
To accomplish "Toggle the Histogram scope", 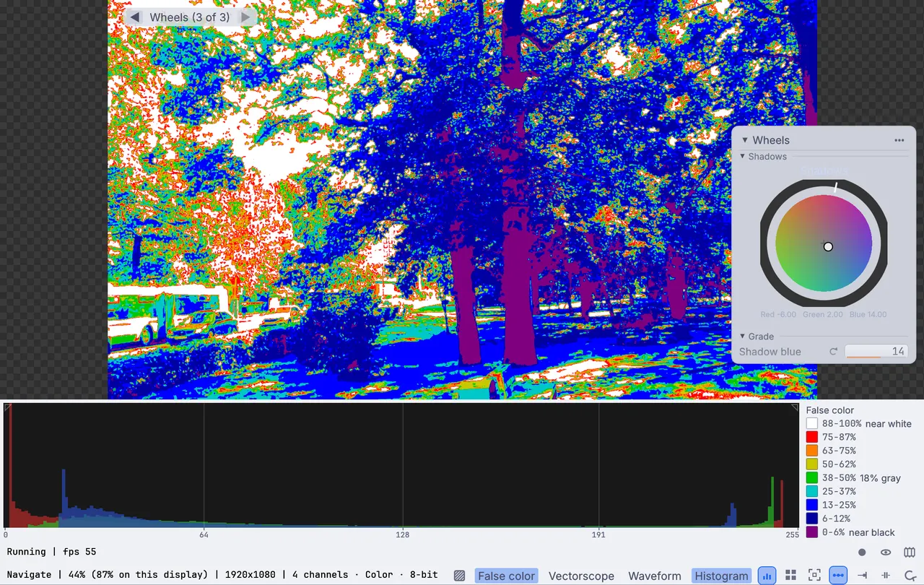I will click(x=721, y=576).
